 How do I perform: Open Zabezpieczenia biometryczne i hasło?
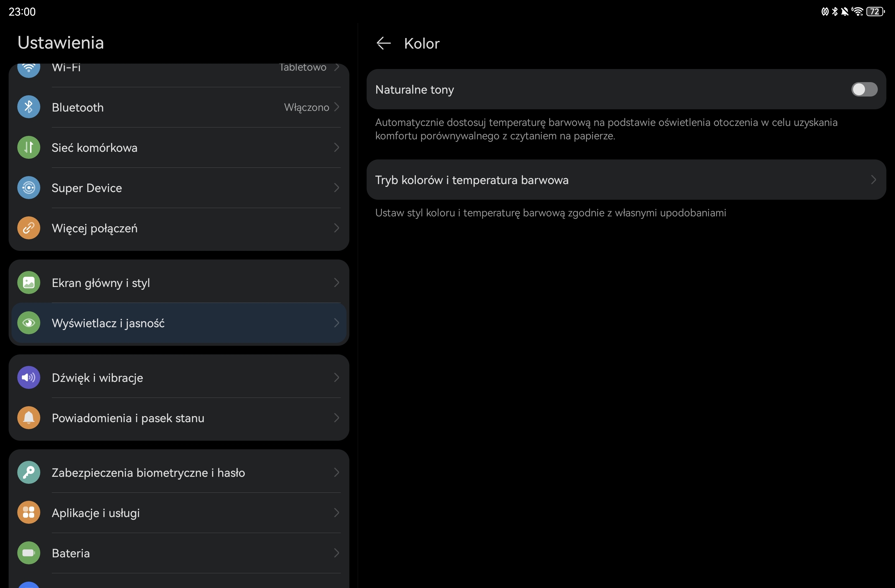pos(179,472)
